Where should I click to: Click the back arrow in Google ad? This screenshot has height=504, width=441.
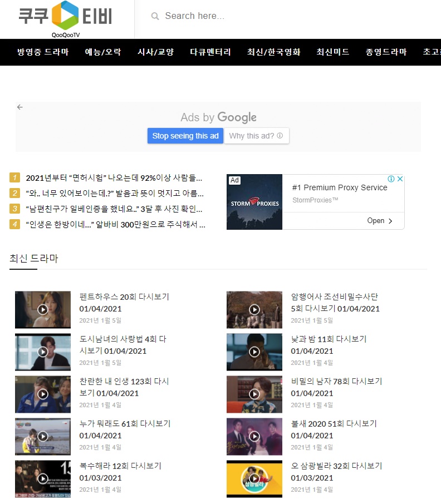[20, 107]
